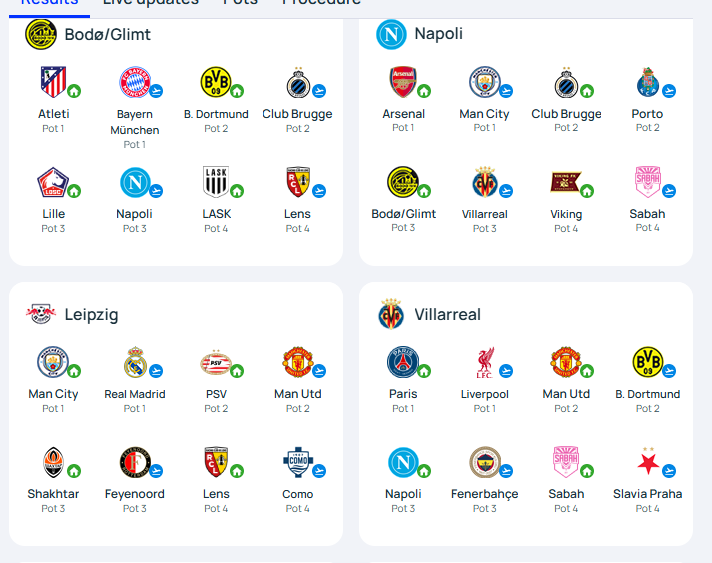The width and height of the screenshot is (712, 563).
Task: Click the Leipzig header crest
Action: point(41,314)
